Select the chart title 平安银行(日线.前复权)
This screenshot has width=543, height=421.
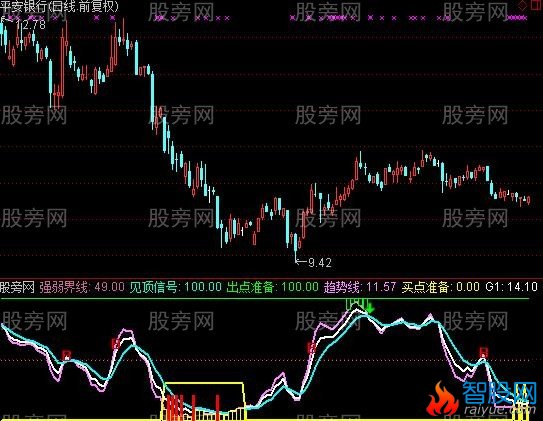(x=59, y=6)
